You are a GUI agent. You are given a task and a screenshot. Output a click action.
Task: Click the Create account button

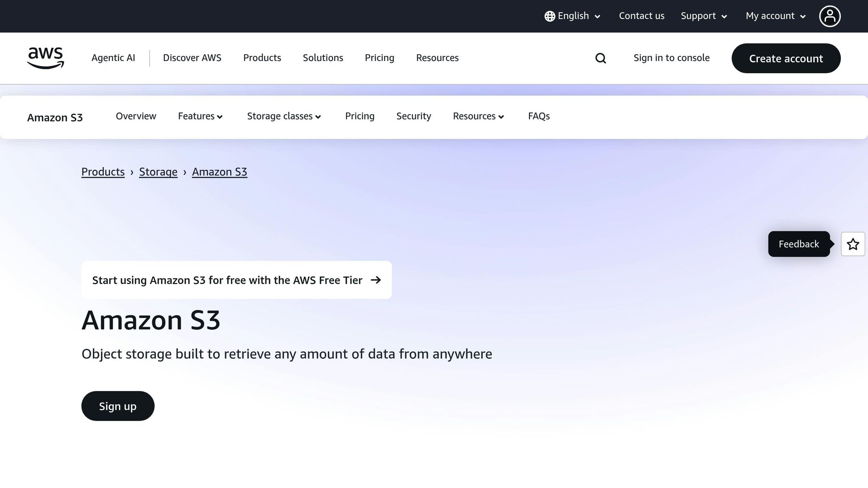click(x=786, y=58)
